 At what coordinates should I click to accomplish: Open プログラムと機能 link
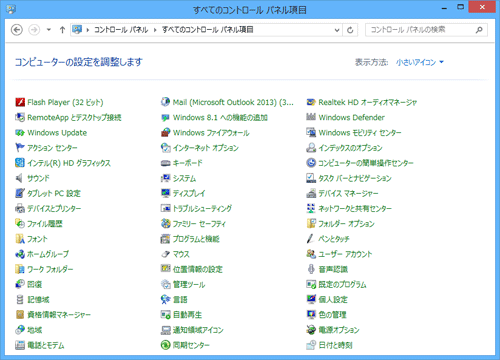point(196,239)
